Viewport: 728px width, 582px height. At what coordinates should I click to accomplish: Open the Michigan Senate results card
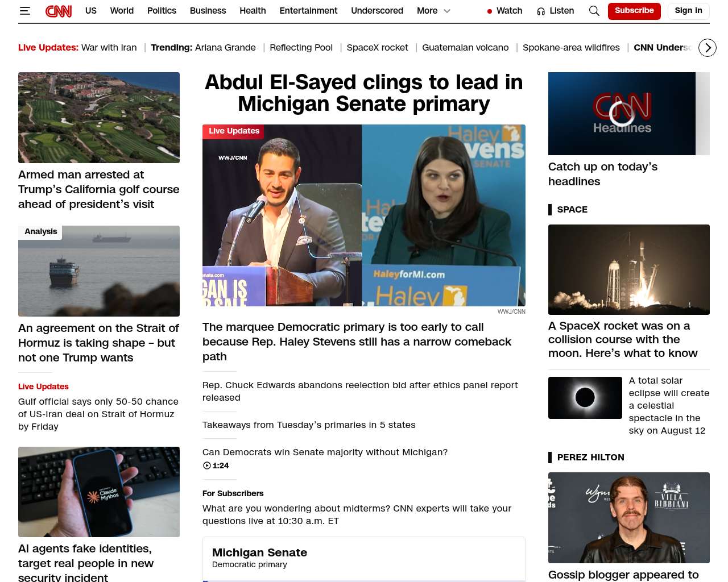tap(364, 559)
